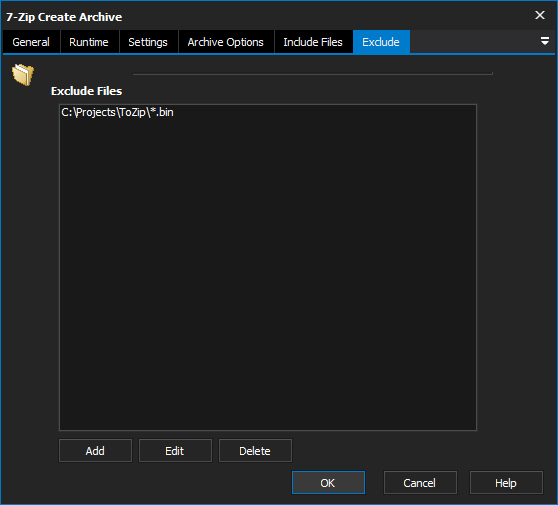
Task: Select the Archive Options tab
Action: (226, 42)
